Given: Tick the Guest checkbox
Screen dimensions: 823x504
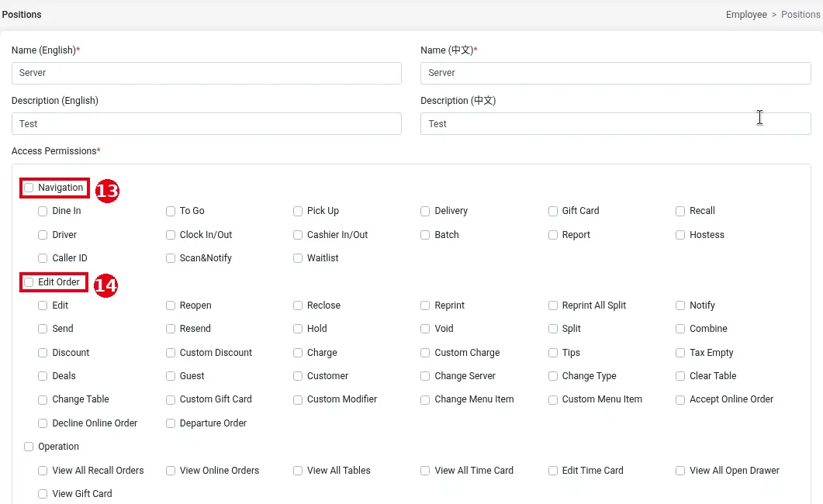Looking at the screenshot, I should point(171,376).
